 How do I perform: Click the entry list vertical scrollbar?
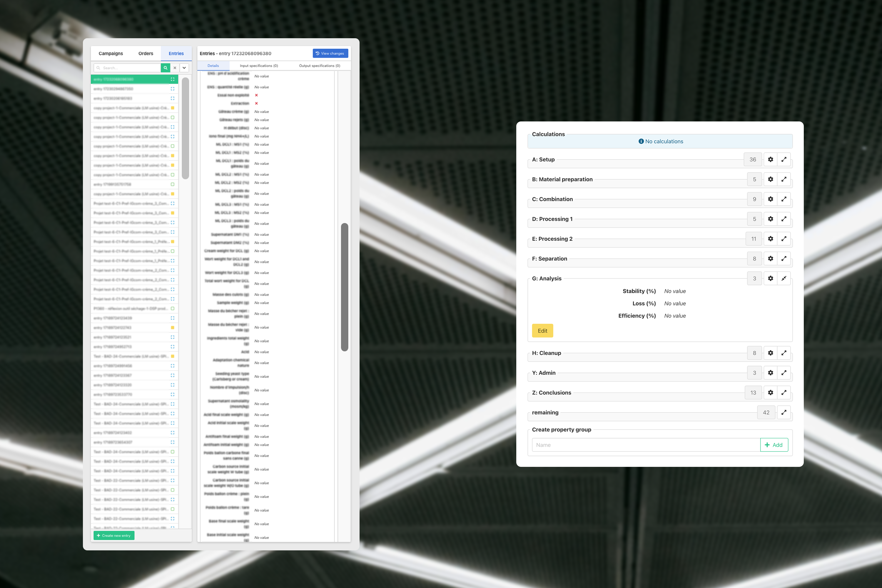(x=185, y=128)
